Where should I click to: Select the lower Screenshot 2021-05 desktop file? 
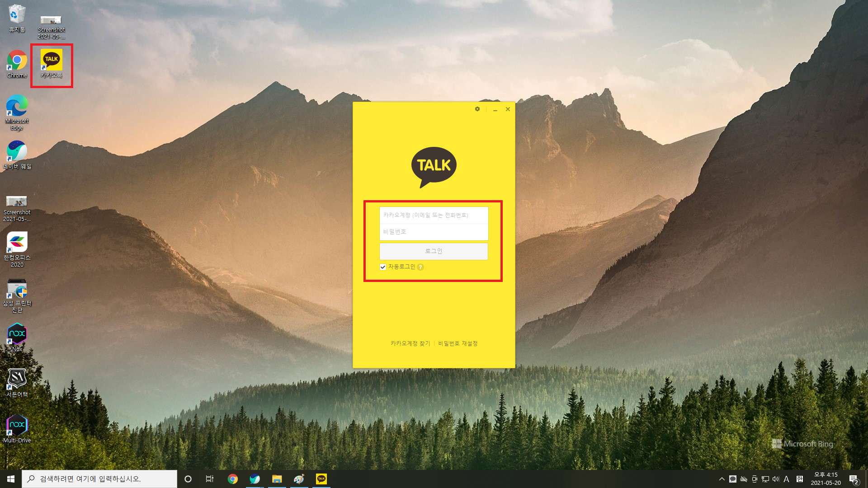point(17,209)
